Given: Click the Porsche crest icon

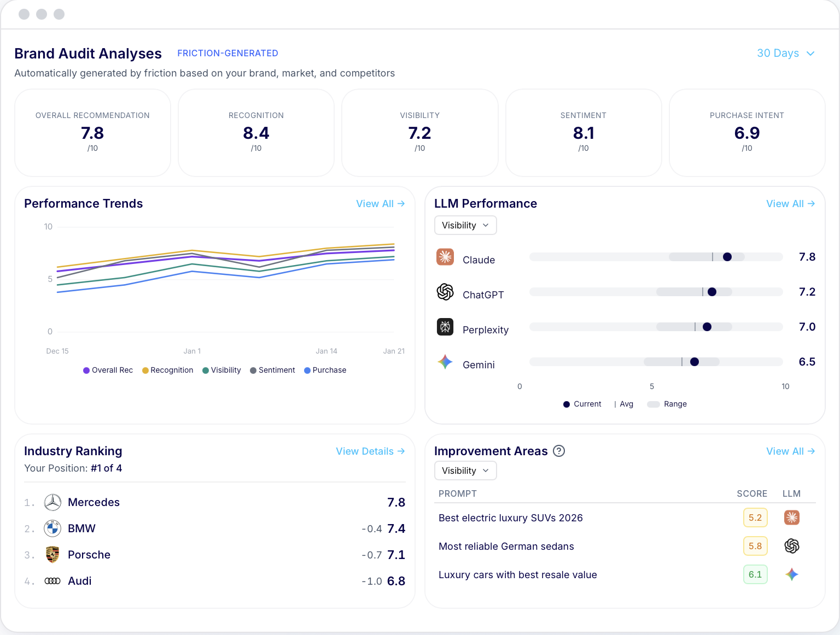Looking at the screenshot, I should (x=52, y=555).
